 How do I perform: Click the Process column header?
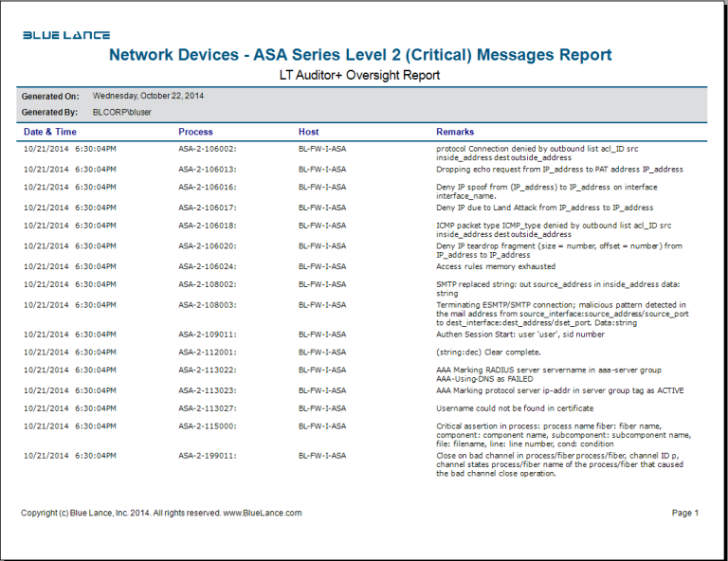[x=195, y=132]
